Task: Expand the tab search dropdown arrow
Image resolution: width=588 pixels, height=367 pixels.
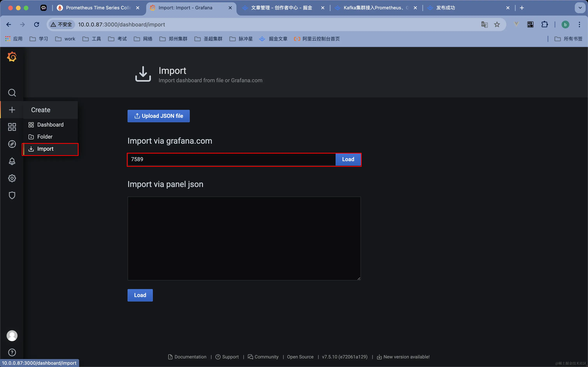Action: [580, 8]
